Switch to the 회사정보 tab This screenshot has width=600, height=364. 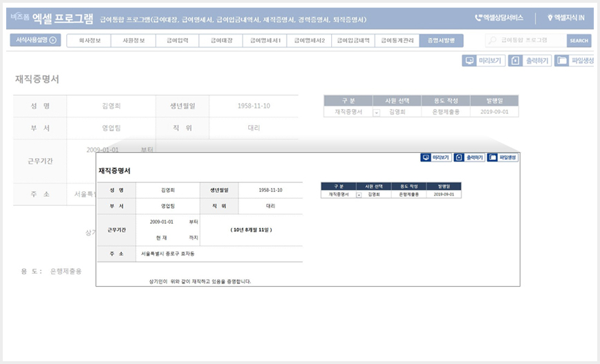[89, 41]
